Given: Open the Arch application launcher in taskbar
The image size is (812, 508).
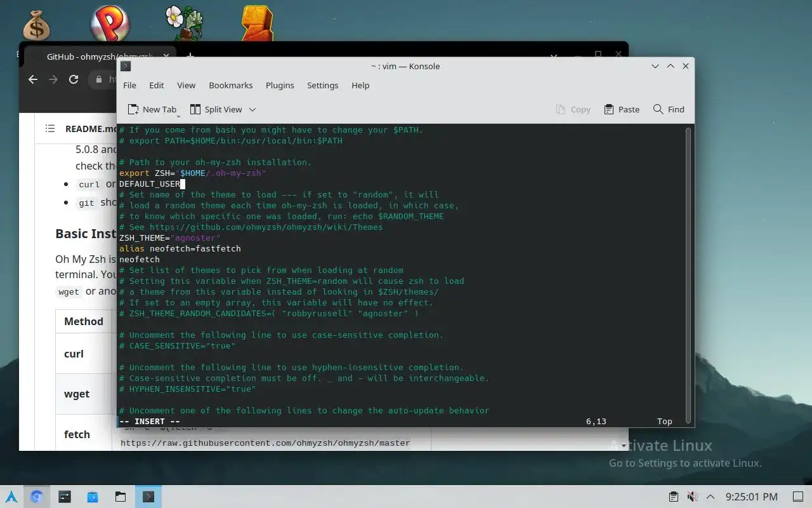Looking at the screenshot, I should (11, 497).
